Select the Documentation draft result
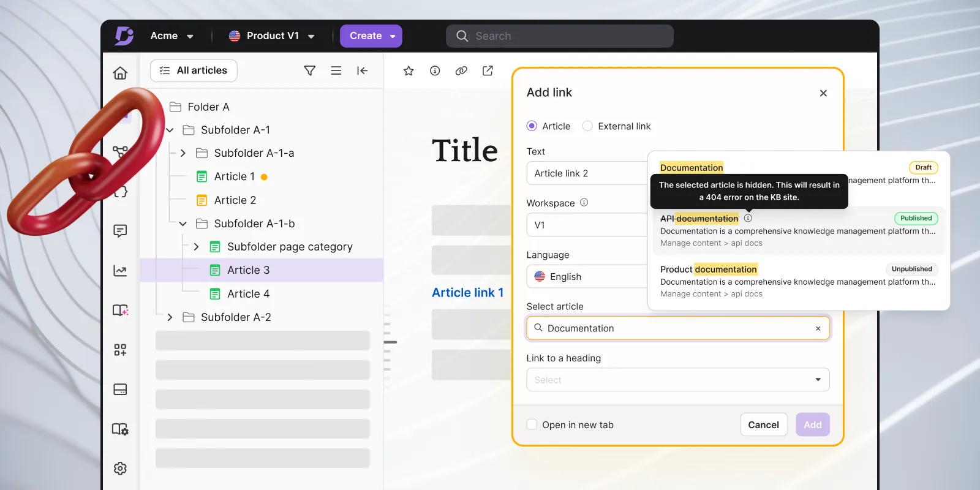 (799, 173)
